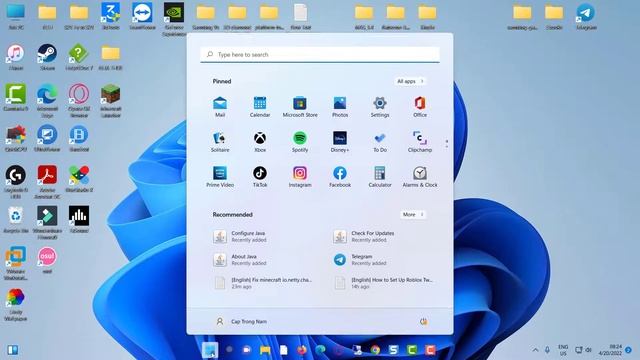Select the Telegram desktop shortcut
The width and height of the screenshot is (640, 360).
tap(586, 16)
